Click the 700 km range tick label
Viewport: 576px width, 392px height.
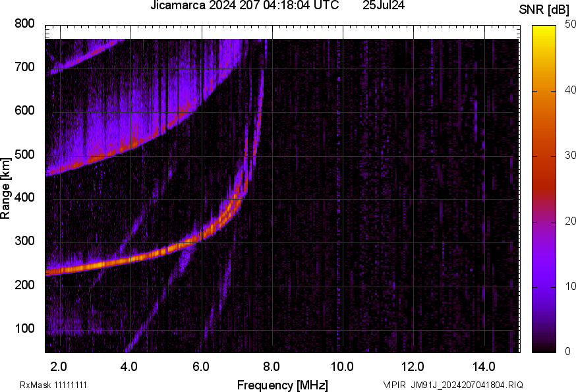(x=24, y=67)
